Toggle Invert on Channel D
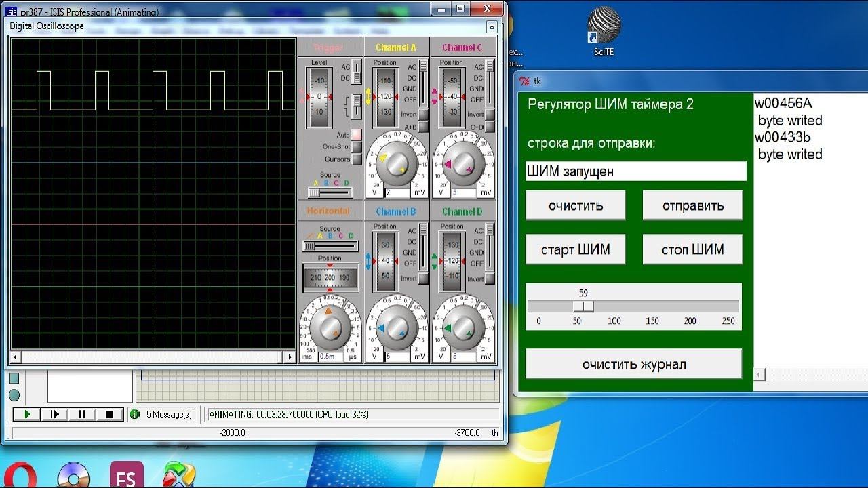This screenshot has width=868, height=488. pos(490,279)
